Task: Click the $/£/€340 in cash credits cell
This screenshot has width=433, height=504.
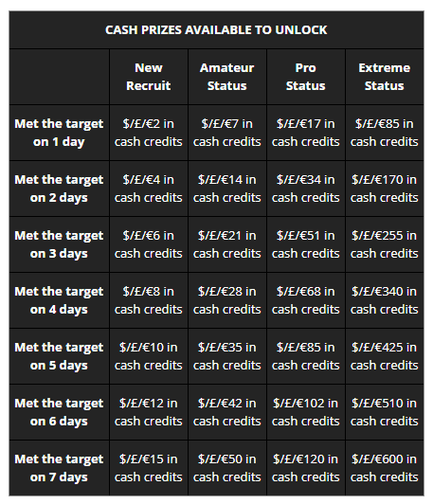Action: [x=385, y=300]
